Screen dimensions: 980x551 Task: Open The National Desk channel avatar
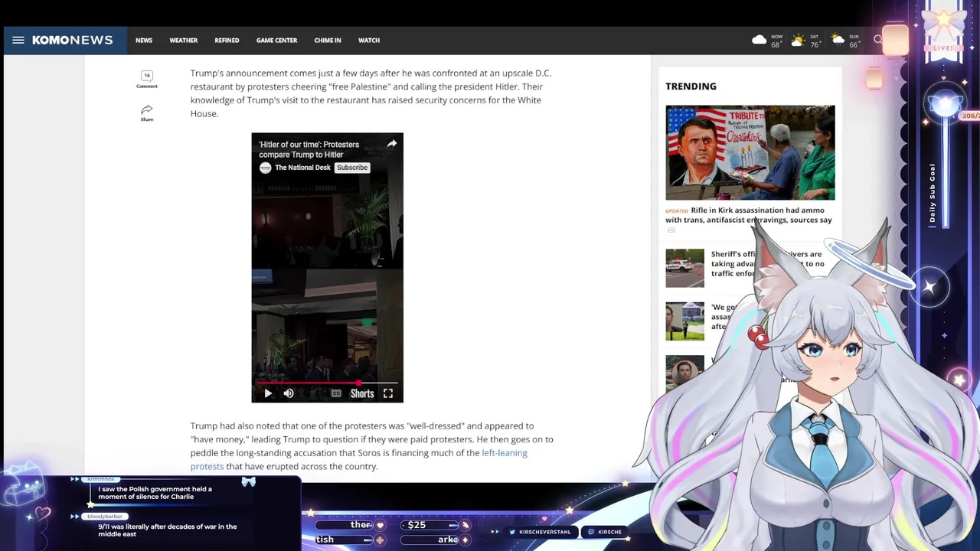pyautogui.click(x=265, y=168)
